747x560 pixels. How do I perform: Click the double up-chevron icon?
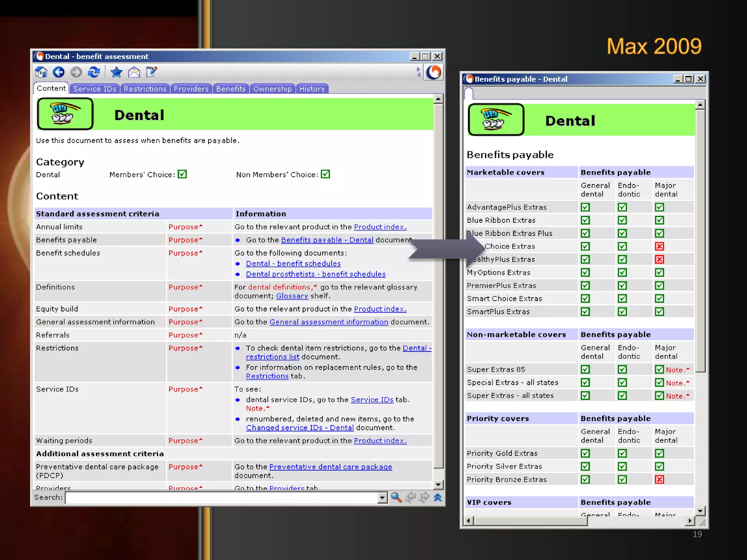438,497
